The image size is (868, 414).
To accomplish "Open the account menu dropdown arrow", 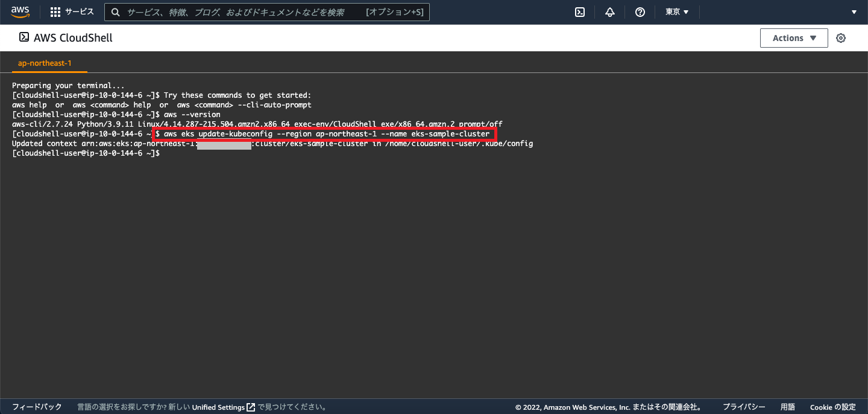I will coord(854,12).
